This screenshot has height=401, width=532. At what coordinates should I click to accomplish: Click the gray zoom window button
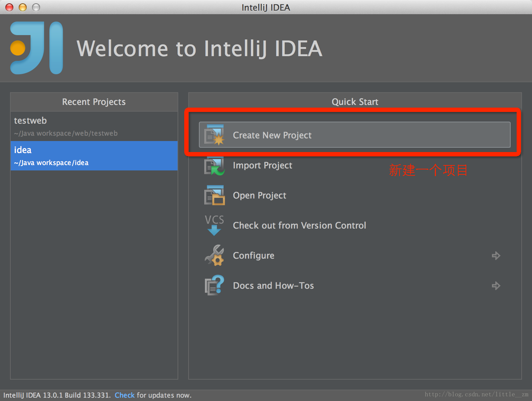[36, 7]
